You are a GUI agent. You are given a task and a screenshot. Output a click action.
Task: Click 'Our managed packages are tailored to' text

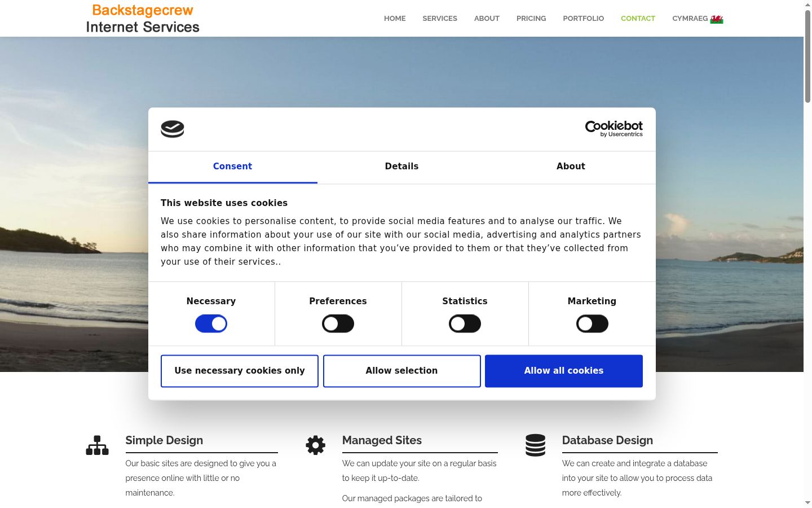[412, 498]
